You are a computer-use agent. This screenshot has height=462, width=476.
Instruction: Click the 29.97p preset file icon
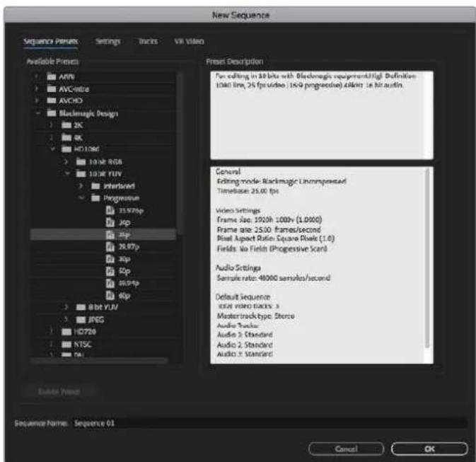tap(110, 246)
